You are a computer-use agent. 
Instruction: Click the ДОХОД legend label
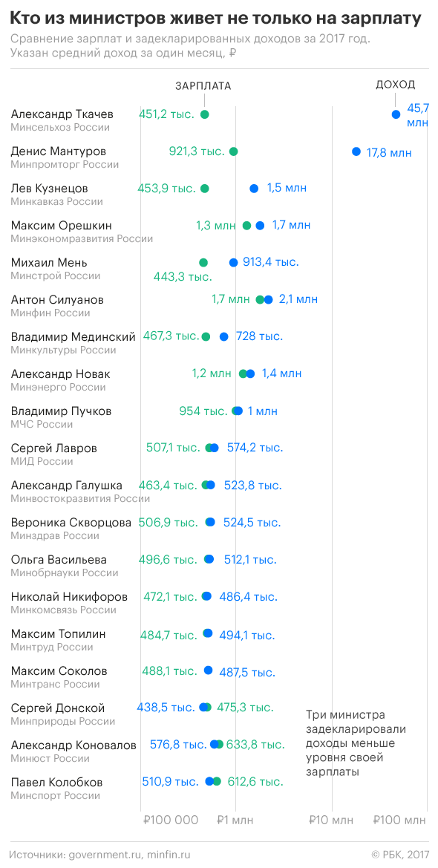[x=396, y=85]
